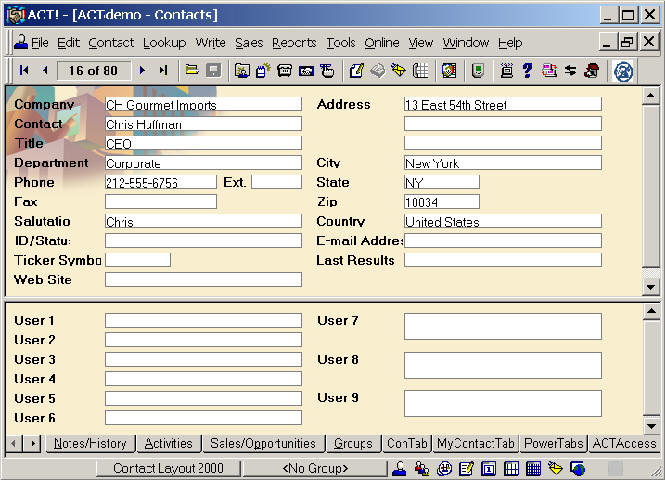
Task: Open the Online menu
Action: pyautogui.click(x=382, y=43)
